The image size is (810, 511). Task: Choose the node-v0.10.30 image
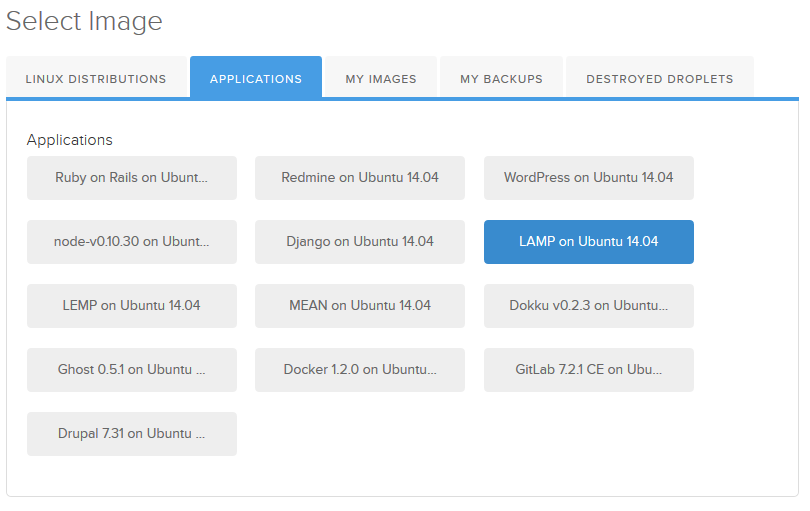pos(132,242)
